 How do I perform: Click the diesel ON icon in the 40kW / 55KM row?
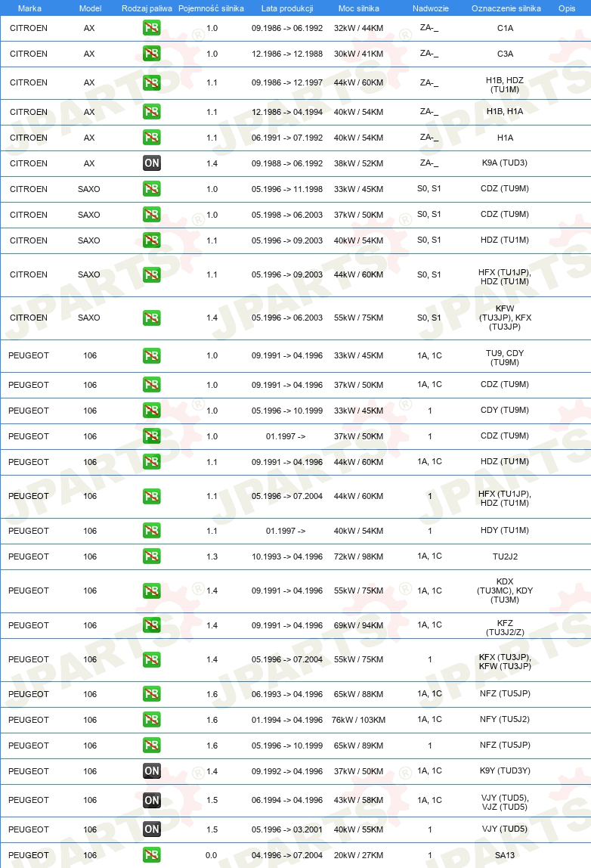click(x=152, y=829)
